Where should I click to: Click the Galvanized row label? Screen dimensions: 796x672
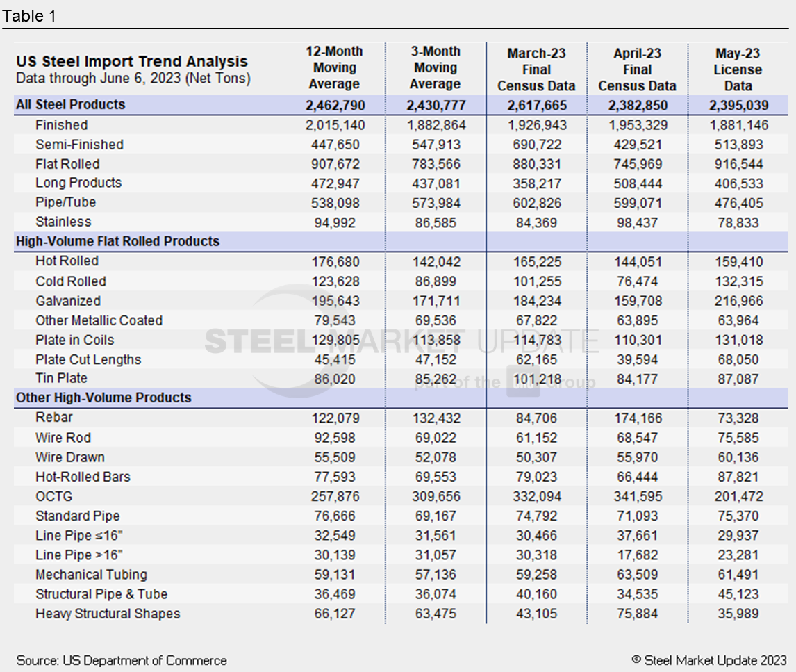tap(68, 301)
